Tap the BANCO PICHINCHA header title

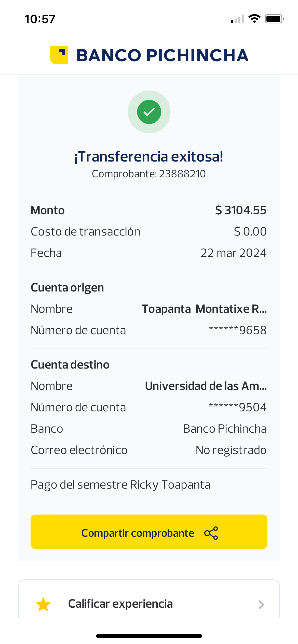[162, 55]
